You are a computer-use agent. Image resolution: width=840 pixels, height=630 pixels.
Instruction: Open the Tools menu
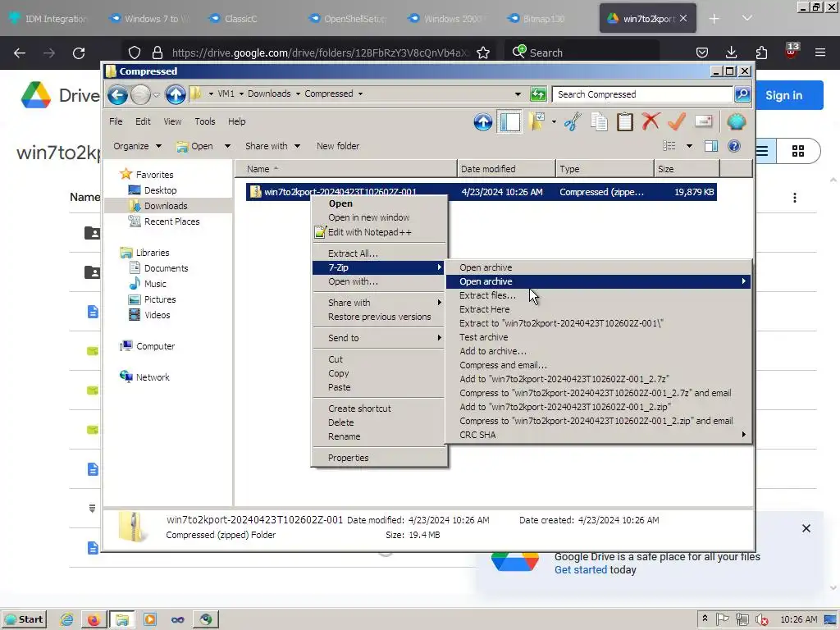tap(204, 121)
